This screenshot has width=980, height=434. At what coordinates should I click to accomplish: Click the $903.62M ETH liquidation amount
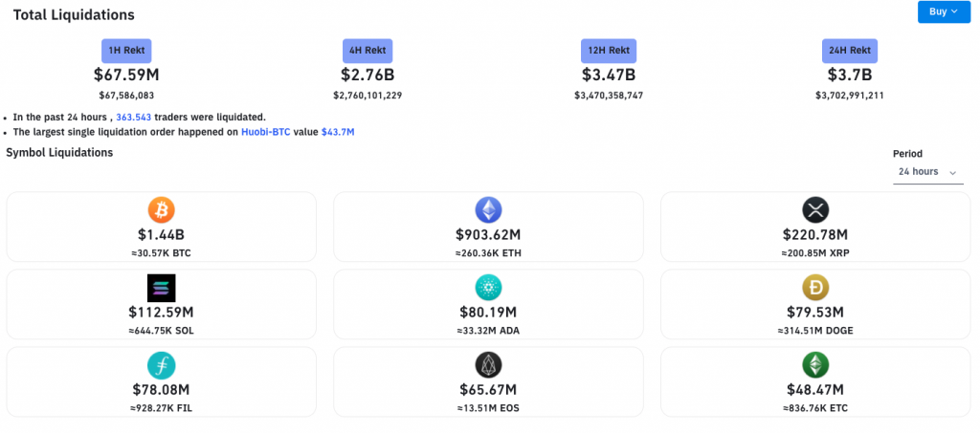pyautogui.click(x=488, y=234)
